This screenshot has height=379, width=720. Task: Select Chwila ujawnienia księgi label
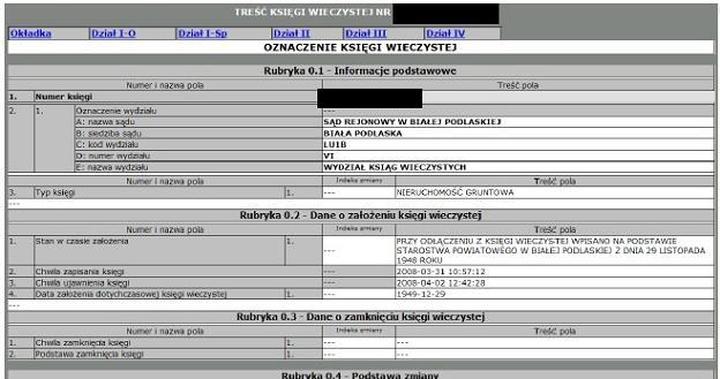[82, 283]
